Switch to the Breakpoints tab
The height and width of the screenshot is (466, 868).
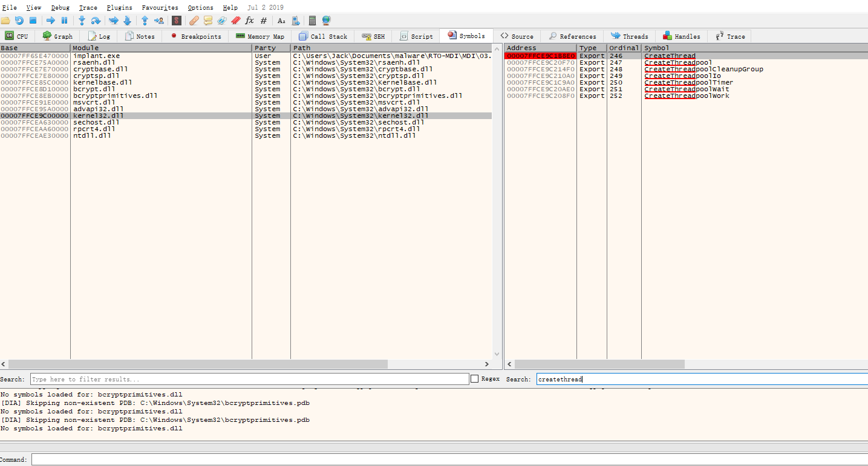[195, 36]
